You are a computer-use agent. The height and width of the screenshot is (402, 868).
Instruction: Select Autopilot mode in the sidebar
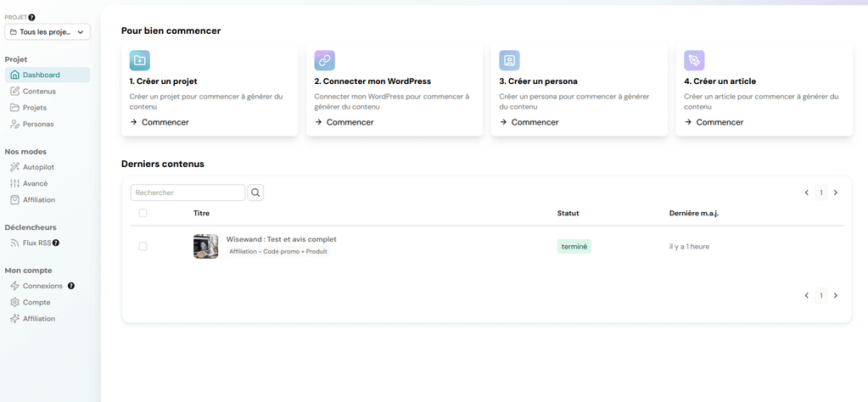tap(38, 167)
